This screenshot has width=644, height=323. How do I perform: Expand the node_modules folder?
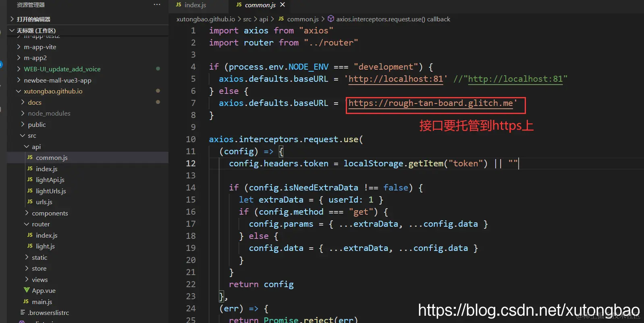point(49,114)
